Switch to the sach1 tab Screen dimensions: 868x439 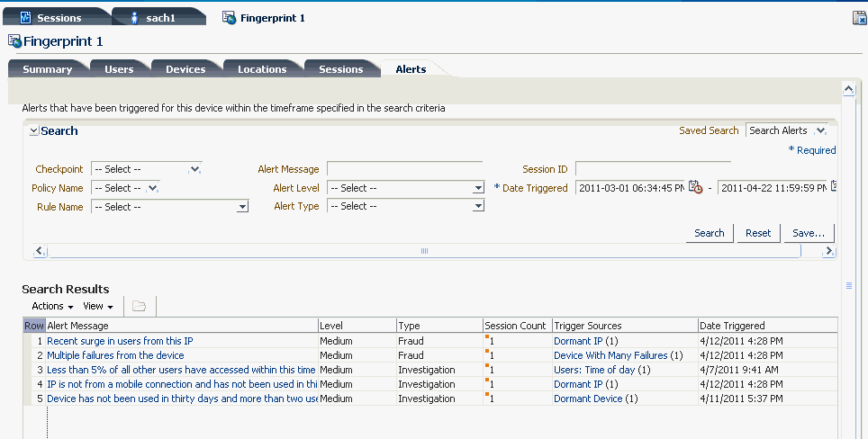(159, 18)
